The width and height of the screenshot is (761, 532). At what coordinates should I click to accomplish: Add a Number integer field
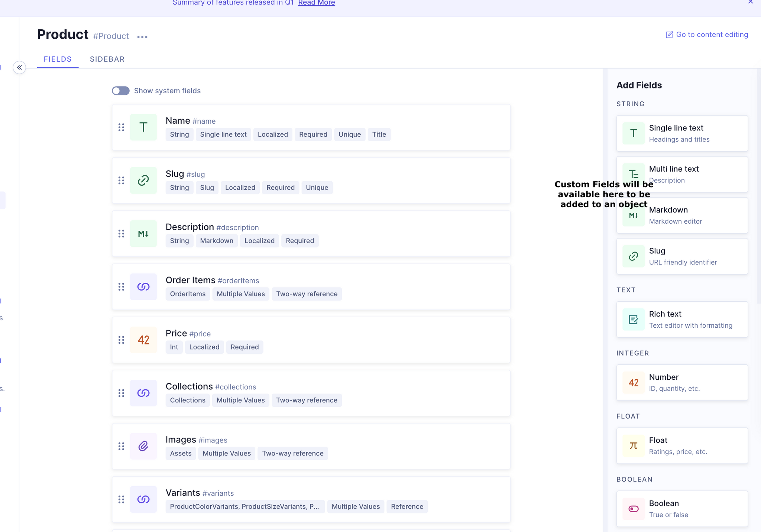[x=682, y=382]
